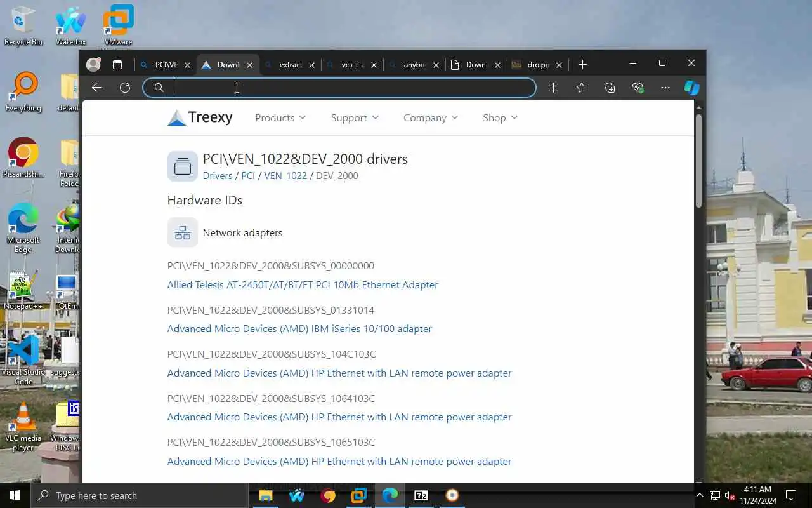The width and height of the screenshot is (812, 508).
Task: Open Browser essentials heart icon
Action: pyautogui.click(x=638, y=88)
